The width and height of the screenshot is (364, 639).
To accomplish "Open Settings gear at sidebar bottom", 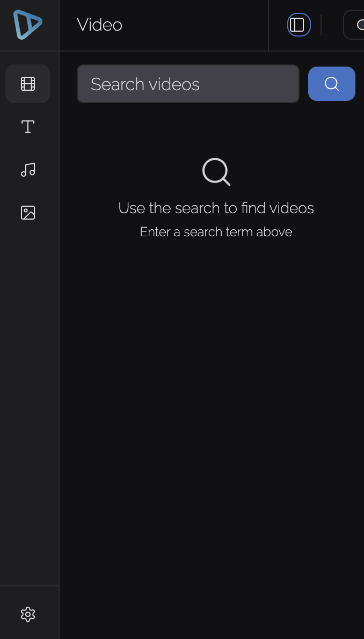I will click(x=28, y=614).
